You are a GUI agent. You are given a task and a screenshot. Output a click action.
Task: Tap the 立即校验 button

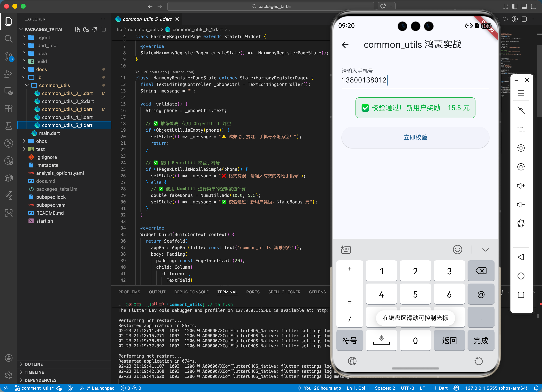coord(415,137)
